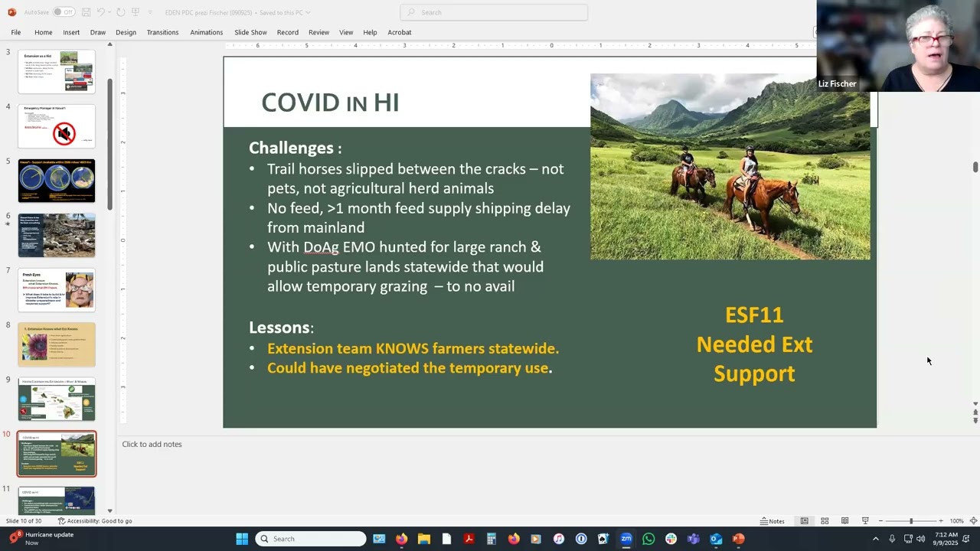This screenshot has width=980, height=551.
Task: Start presentation from beginning icon
Action: 136,12
